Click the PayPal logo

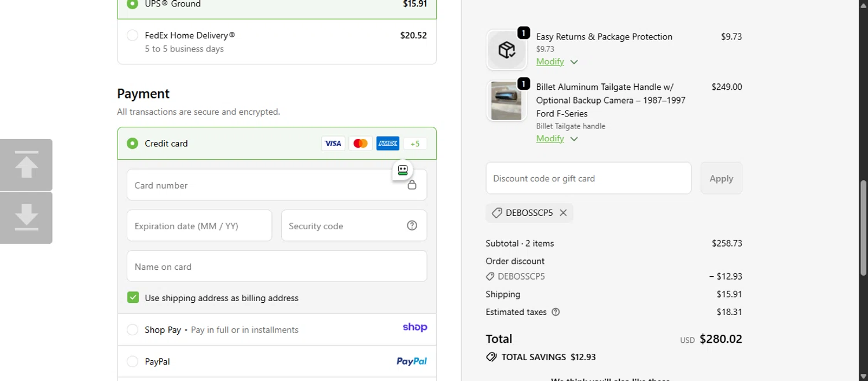411,361
